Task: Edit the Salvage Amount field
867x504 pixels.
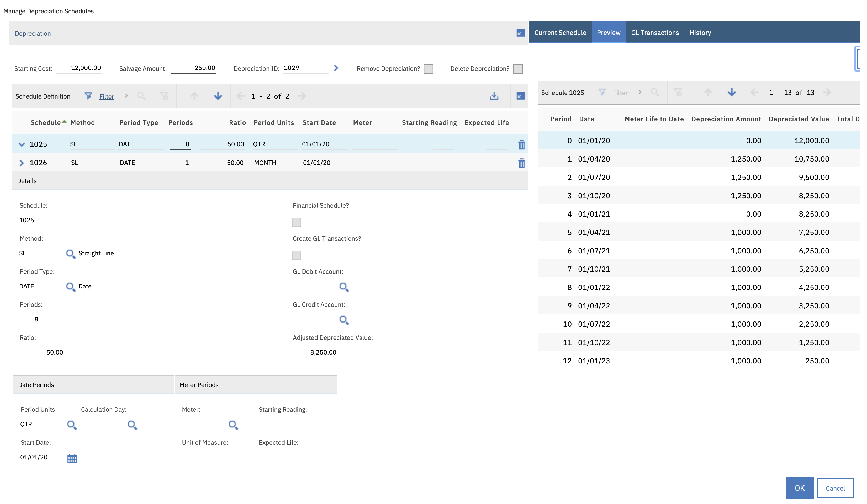Action: pyautogui.click(x=194, y=68)
